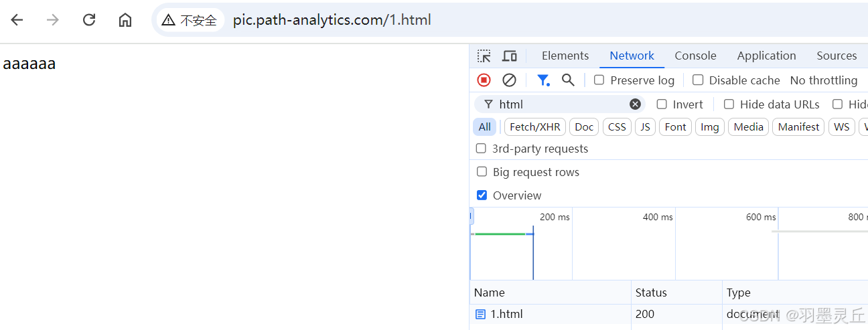Reload the current page

point(89,20)
